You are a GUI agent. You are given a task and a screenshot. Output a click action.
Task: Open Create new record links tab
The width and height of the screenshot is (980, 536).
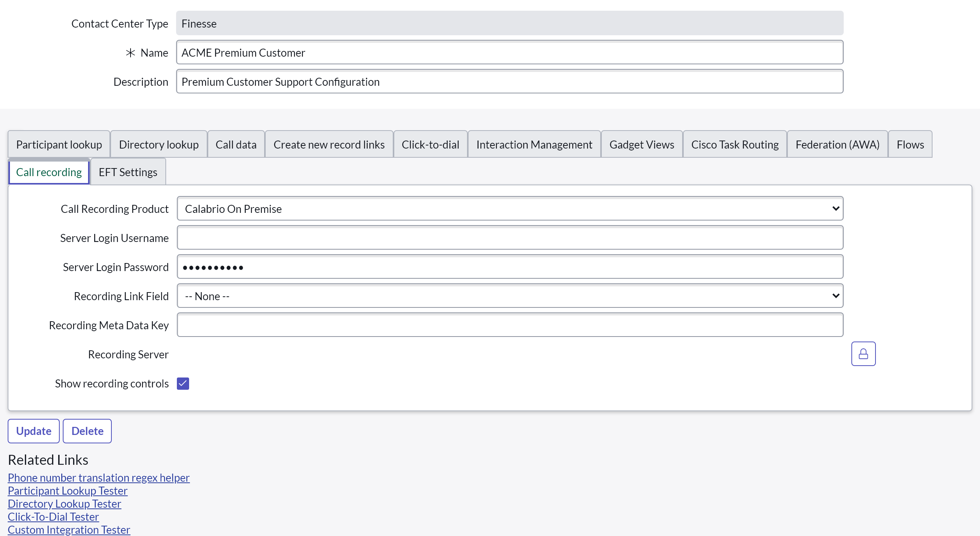click(329, 145)
